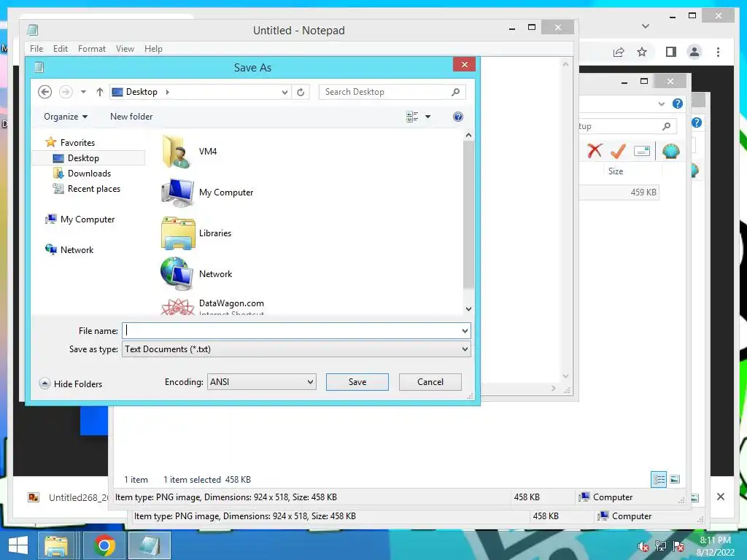
Task: Go back using the Save As back arrow
Action: click(x=44, y=92)
